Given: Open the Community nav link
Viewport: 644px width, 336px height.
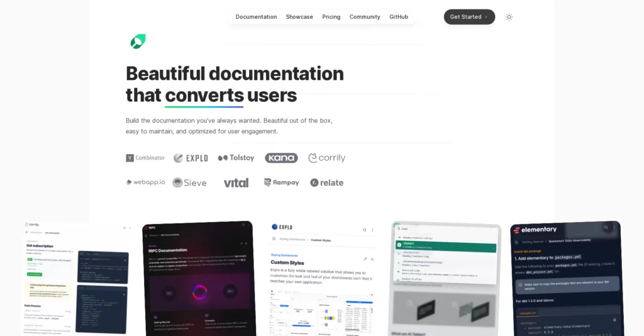Looking at the screenshot, I should (365, 17).
